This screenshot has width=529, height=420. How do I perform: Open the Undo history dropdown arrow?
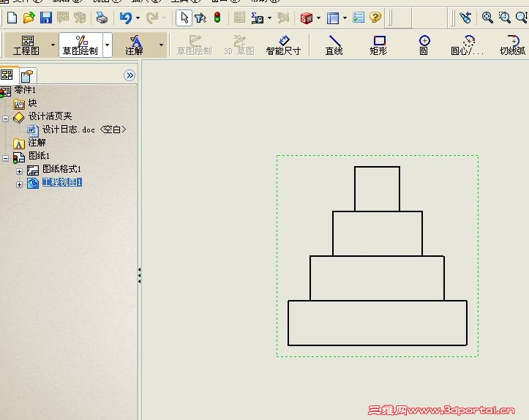coord(138,18)
